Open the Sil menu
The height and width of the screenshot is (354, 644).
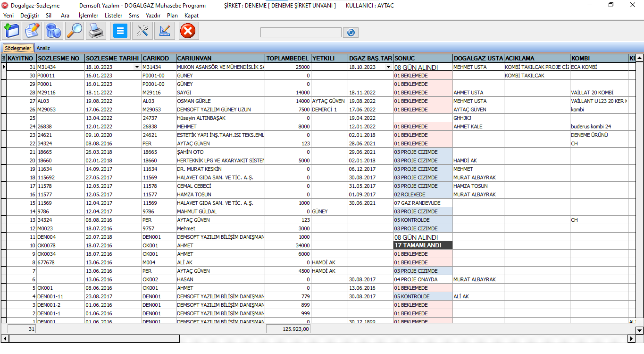pos(49,16)
